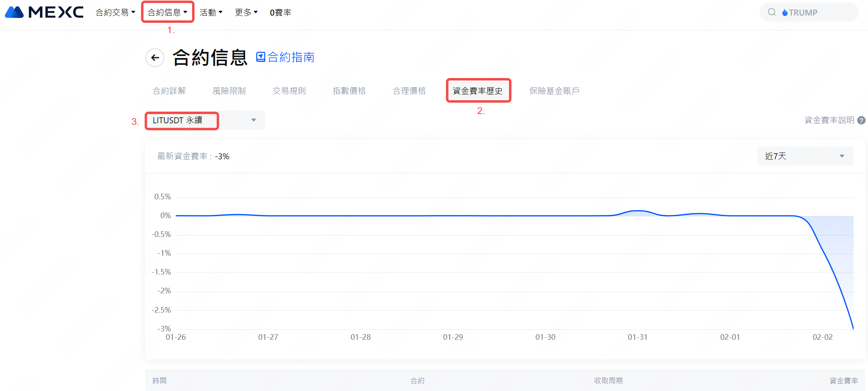This screenshot has height=391, width=868.
Task: Switch to the 指數價格 tab
Action: click(349, 91)
